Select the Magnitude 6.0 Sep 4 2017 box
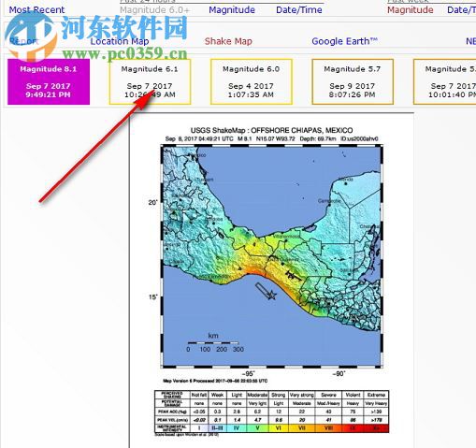This screenshot has height=448, width=476. coord(252,81)
